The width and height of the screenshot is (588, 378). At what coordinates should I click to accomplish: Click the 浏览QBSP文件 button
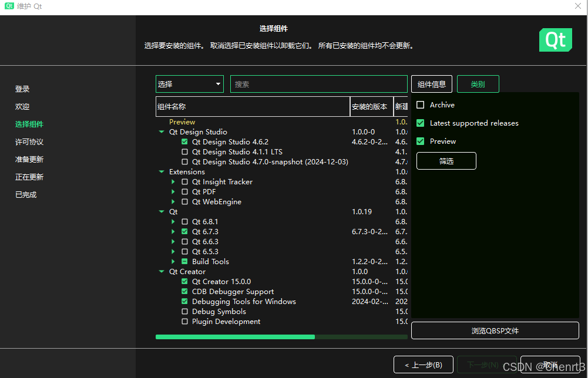[495, 330]
